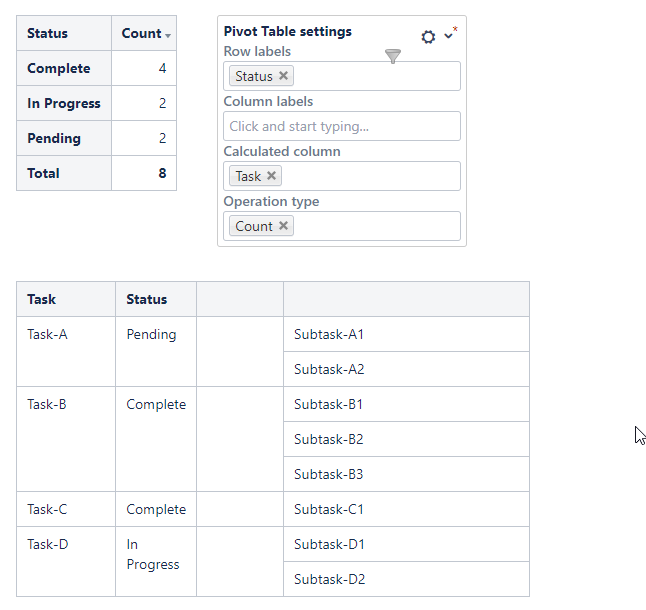
Task: Click the Status header in pivot table
Action: [48, 33]
